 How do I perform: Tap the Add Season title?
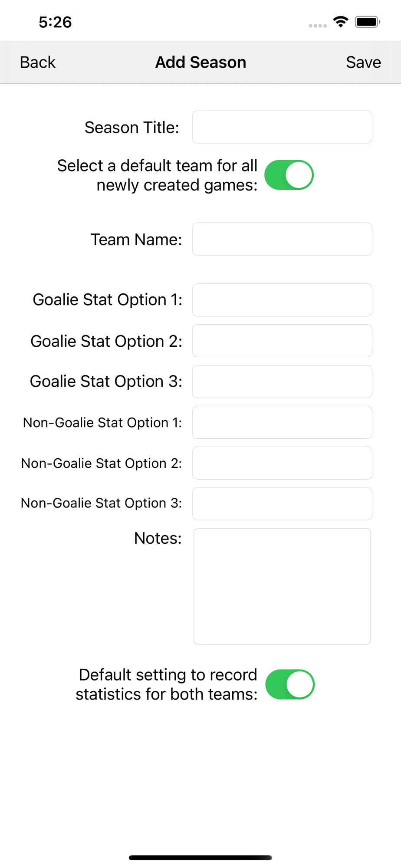point(200,62)
